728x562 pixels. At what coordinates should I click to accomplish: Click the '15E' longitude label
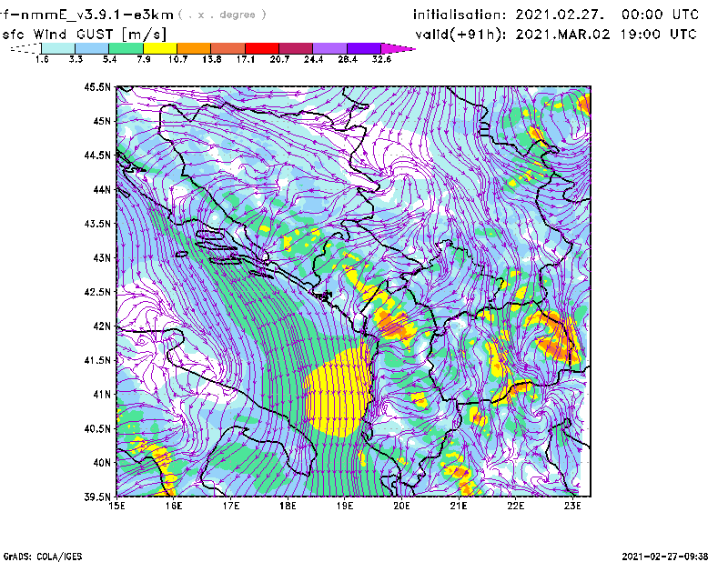coord(116,506)
